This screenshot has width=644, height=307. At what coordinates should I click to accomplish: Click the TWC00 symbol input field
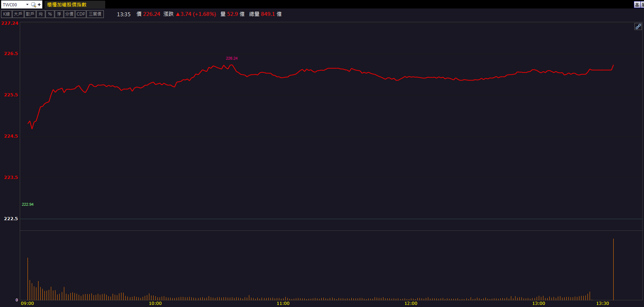point(13,5)
